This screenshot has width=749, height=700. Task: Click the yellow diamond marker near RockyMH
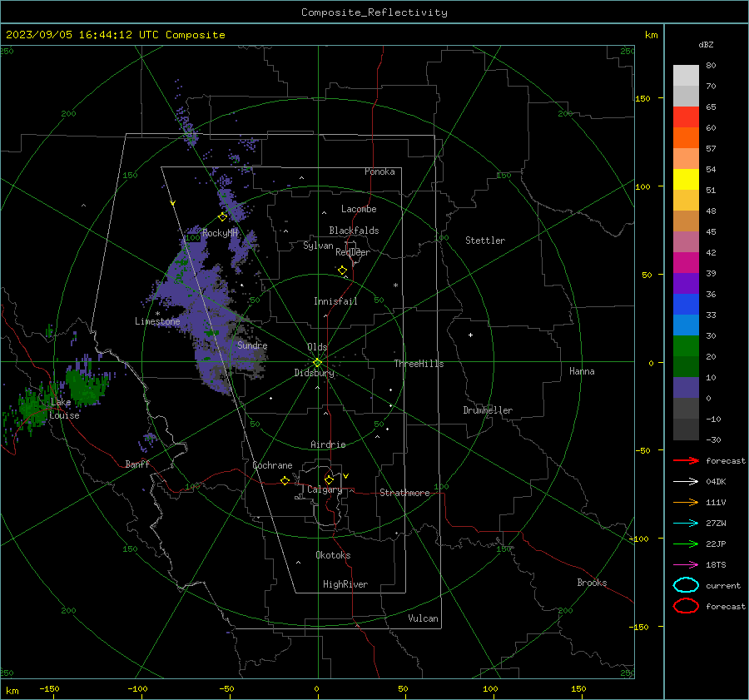[x=222, y=217]
